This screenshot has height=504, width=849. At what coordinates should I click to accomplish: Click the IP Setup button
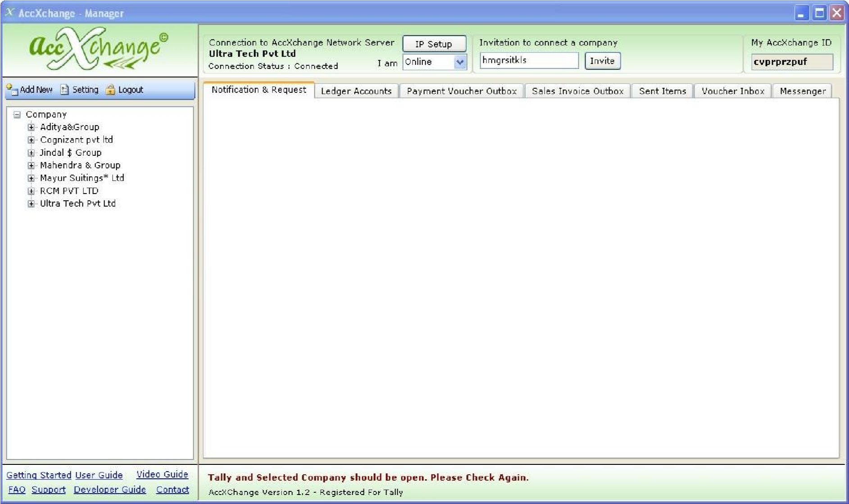[x=434, y=44]
